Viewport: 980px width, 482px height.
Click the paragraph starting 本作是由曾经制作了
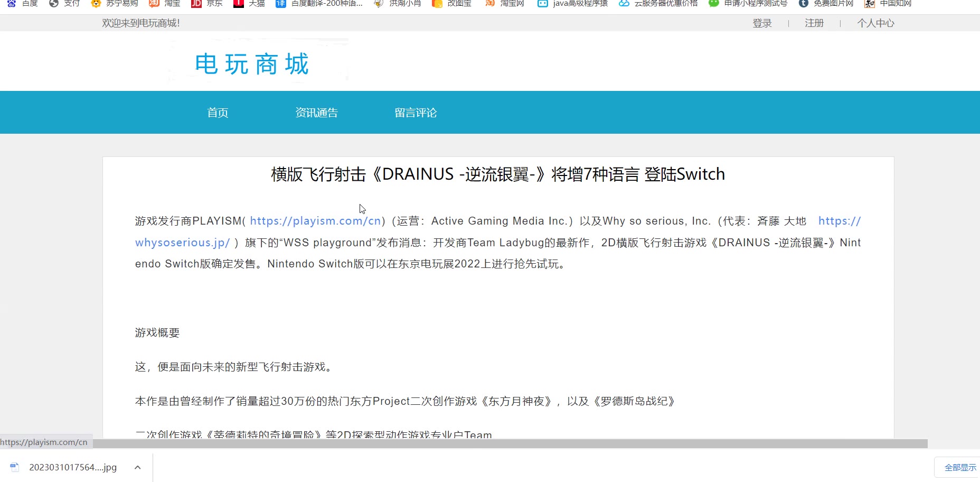click(x=406, y=401)
